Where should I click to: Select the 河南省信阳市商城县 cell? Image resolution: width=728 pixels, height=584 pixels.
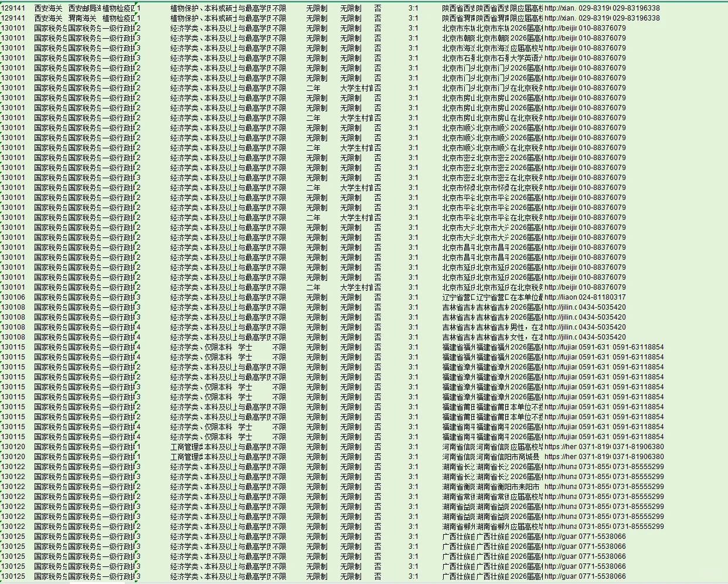508,457
